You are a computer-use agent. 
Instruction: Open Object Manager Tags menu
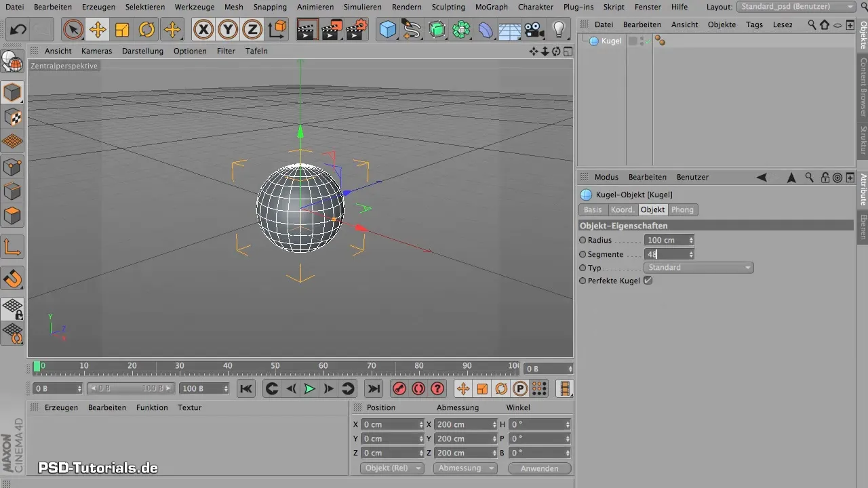[x=754, y=24]
